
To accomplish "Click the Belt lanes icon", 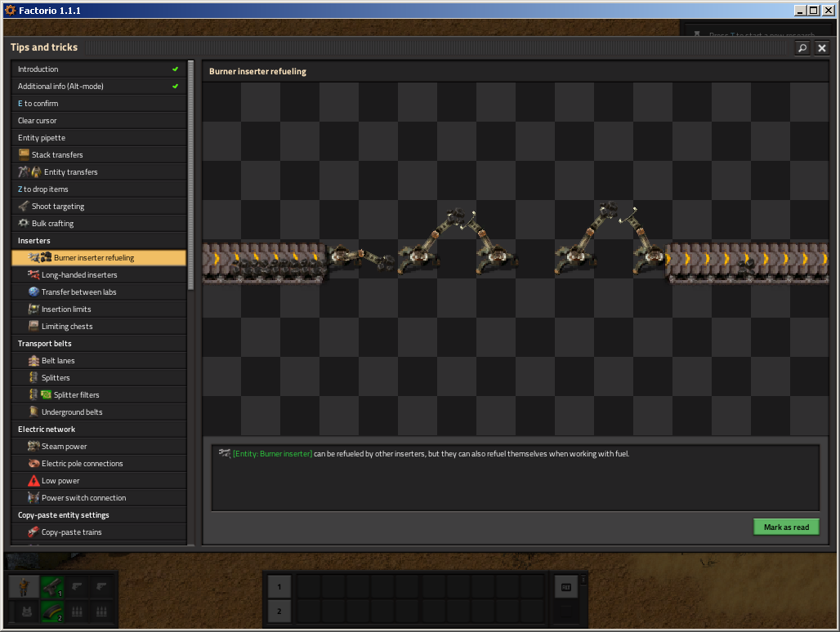I will [x=34, y=360].
